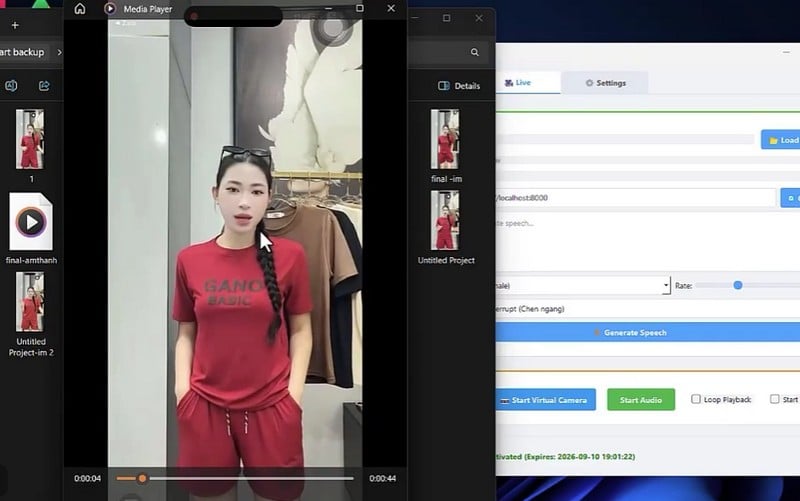Enable the Loop Playback checkbox

point(695,399)
